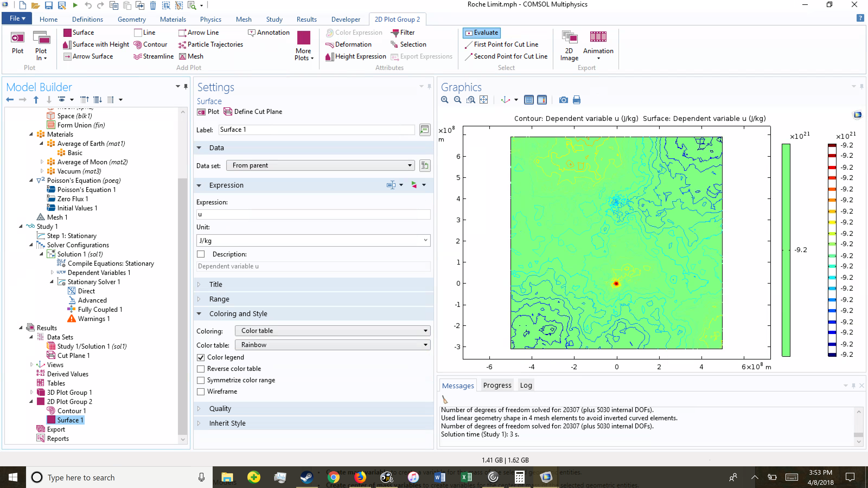
Task: Add a Streamline plot from ribbon
Action: point(153,56)
